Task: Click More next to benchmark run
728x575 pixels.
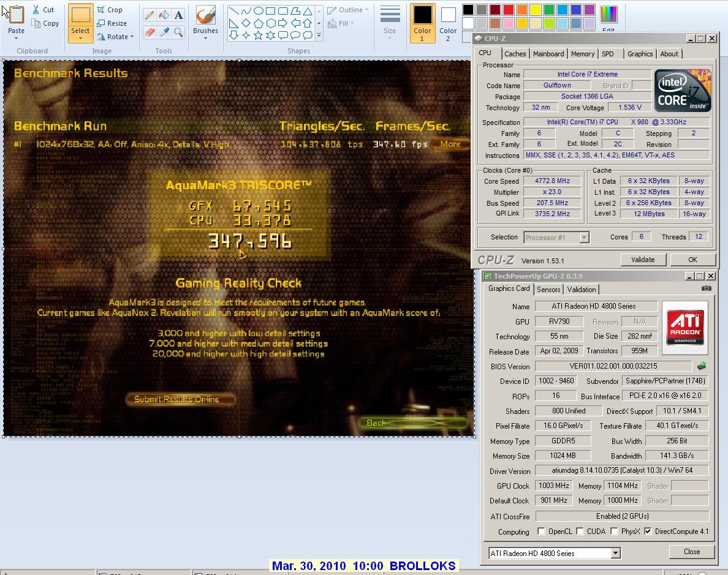Action: pos(450,144)
